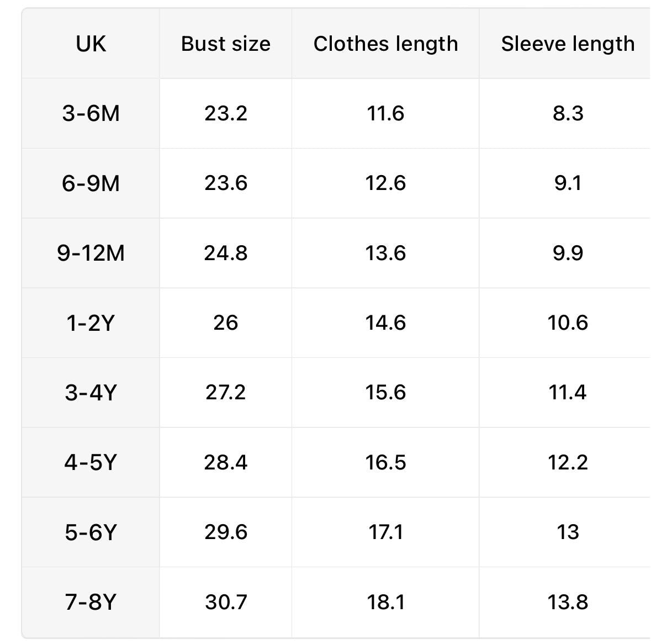Screen dimensions: 651x644
Task: Select the 4-5Y size row label
Action: pos(91,462)
